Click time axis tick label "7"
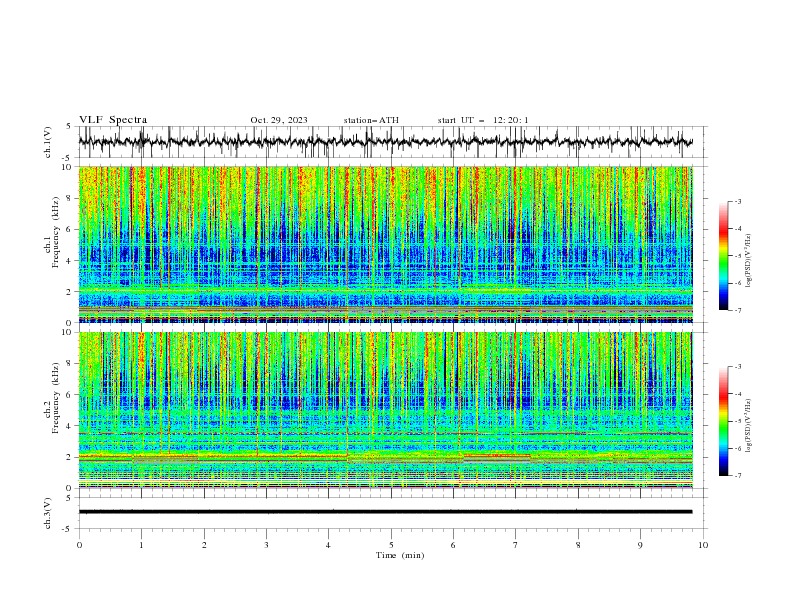 516,545
